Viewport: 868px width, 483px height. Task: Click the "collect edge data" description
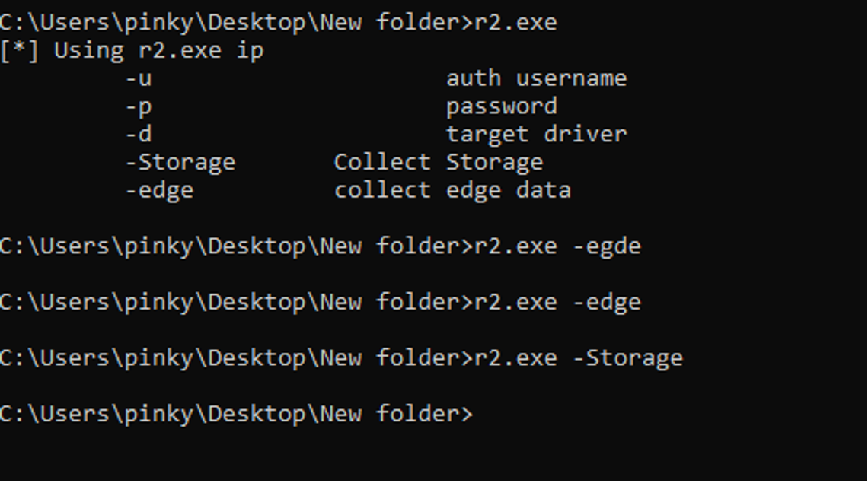coord(452,190)
